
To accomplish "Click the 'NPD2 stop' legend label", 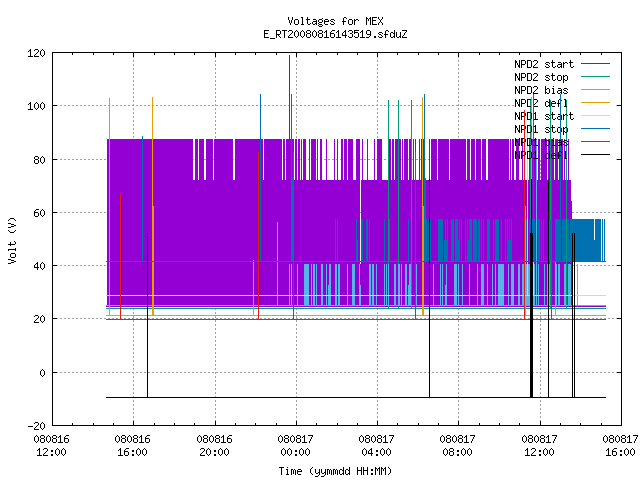I will point(541,77).
